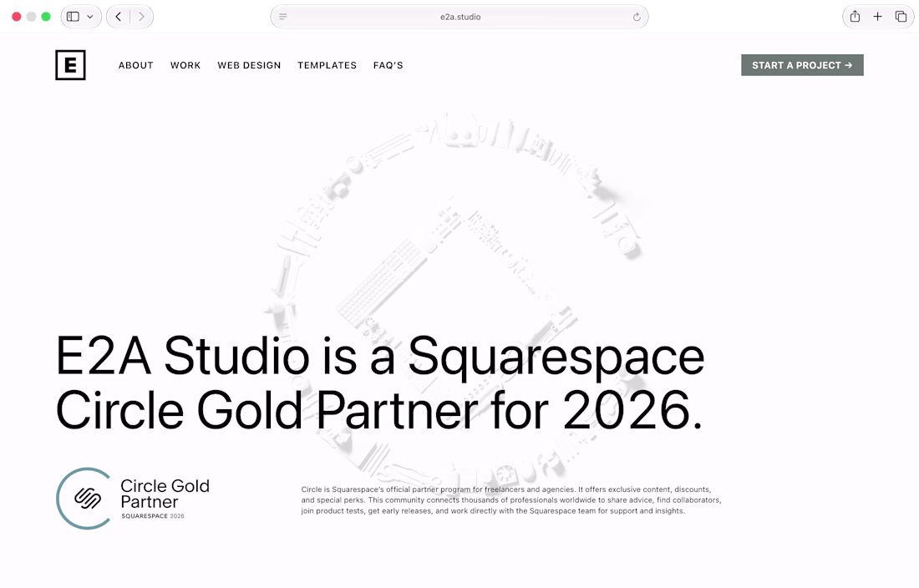Click the Squarespace Circle logo icon
Image resolution: width=919 pixels, height=588 pixels.
click(x=88, y=499)
